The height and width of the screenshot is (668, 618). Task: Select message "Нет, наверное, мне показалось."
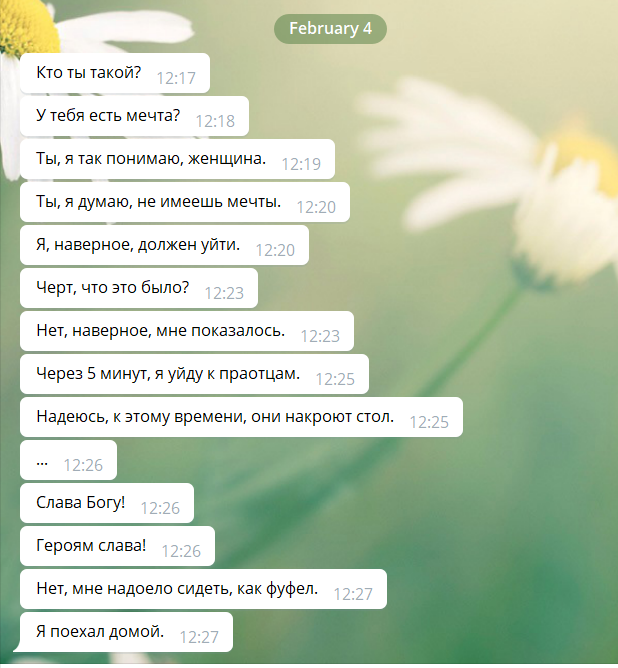pyautogui.click(x=187, y=331)
